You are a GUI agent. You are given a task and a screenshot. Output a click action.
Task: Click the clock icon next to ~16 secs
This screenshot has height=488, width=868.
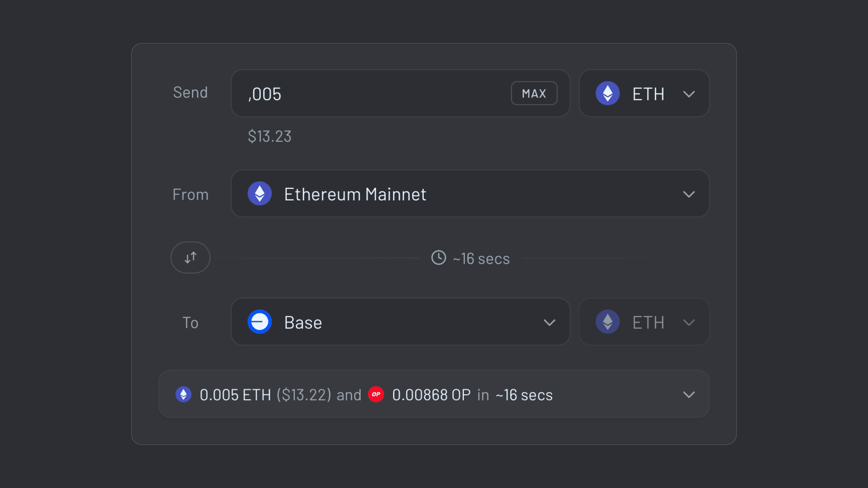(438, 258)
